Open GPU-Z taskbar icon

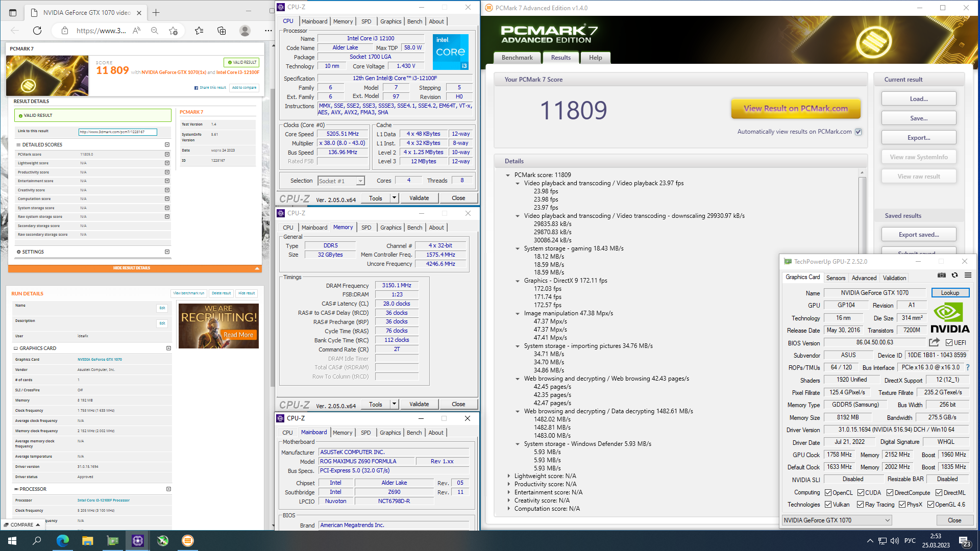112,541
